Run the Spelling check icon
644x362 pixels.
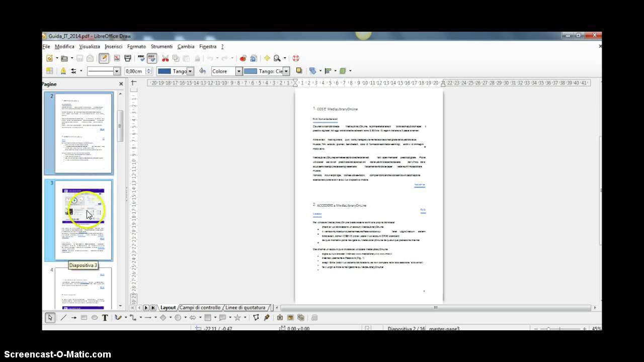pos(141,58)
